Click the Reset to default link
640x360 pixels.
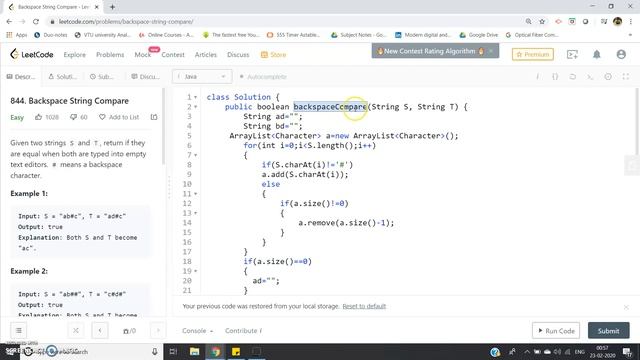[364, 306]
